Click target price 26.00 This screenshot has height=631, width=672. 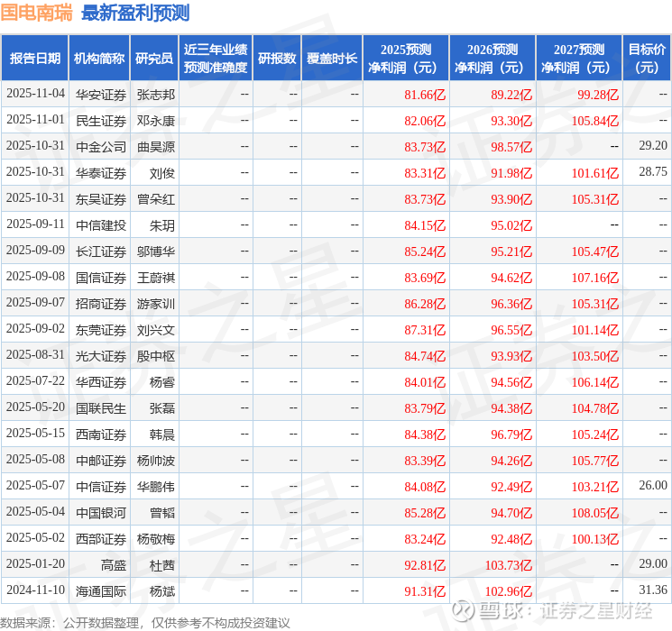(x=653, y=485)
